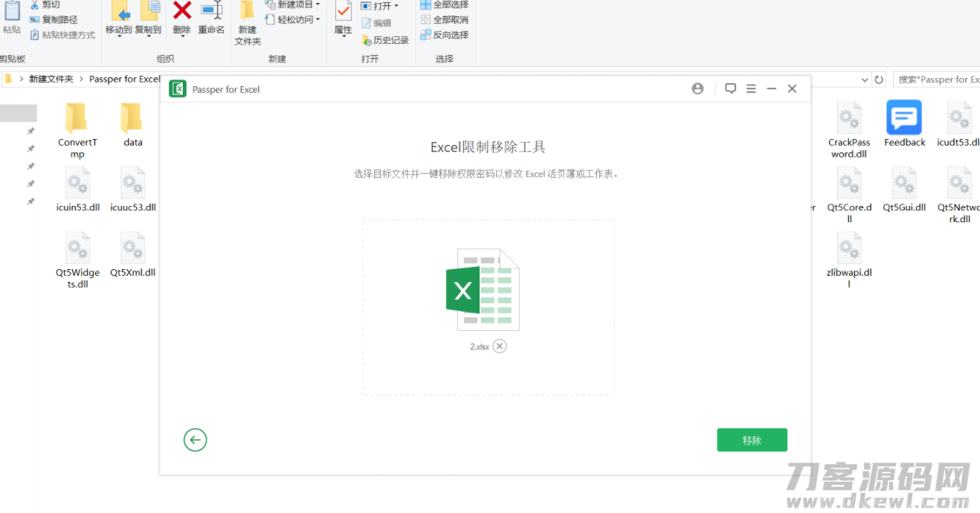Select the Qt5Network.dll file

click(959, 196)
